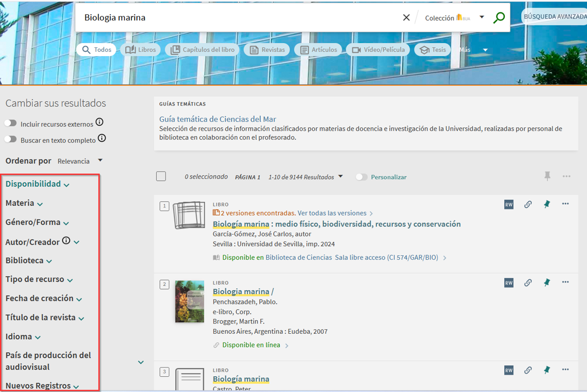Pin result 2 to favorites
The height and width of the screenshot is (392, 587).
coord(547,283)
